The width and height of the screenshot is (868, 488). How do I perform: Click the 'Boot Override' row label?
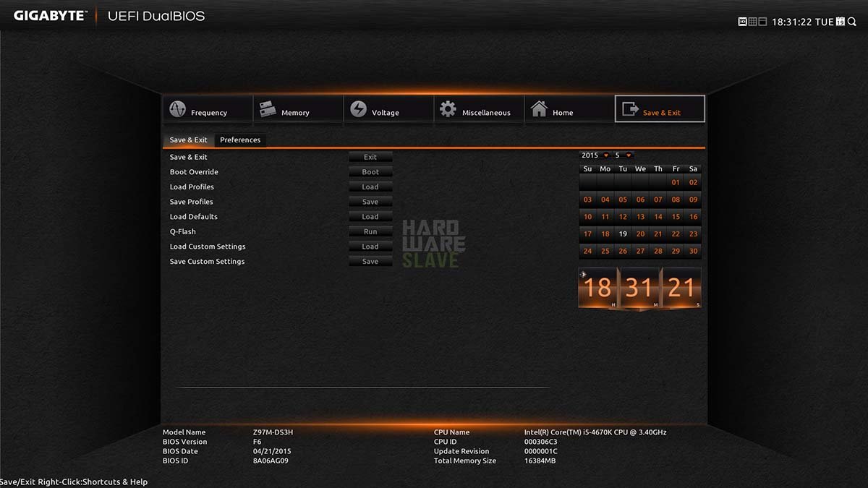coord(194,172)
